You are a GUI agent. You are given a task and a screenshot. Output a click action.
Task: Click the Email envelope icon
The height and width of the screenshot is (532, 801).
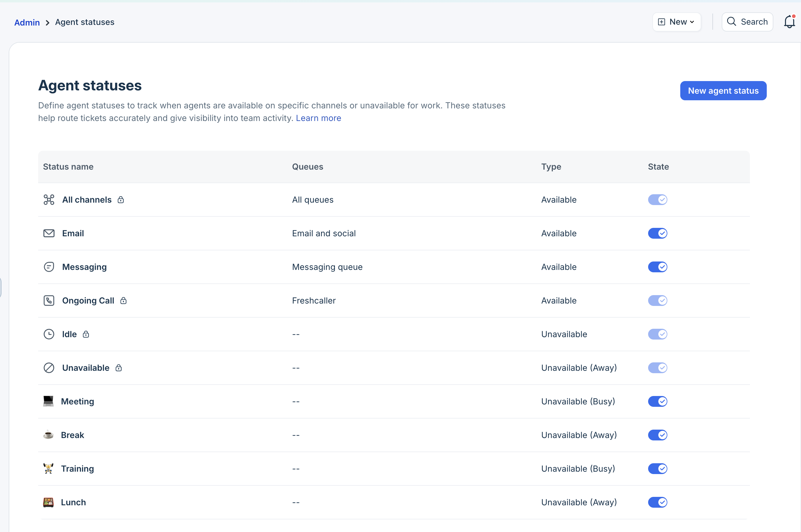pos(49,234)
